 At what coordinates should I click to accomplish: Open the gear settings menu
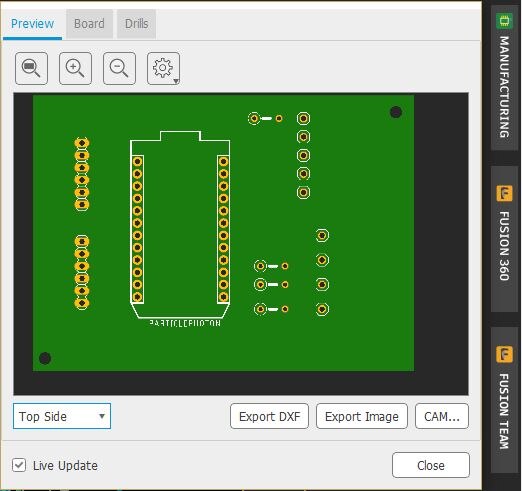tap(163, 68)
